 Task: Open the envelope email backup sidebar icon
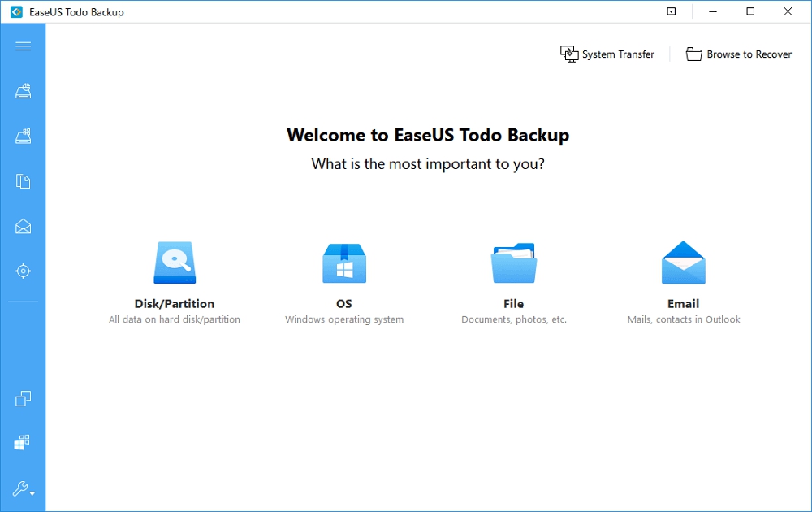[x=23, y=226]
